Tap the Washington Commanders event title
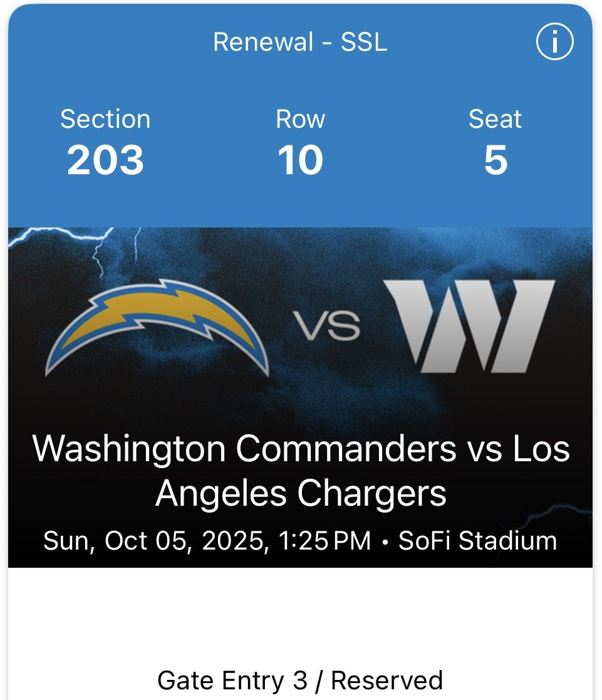The image size is (602, 700). [x=301, y=471]
